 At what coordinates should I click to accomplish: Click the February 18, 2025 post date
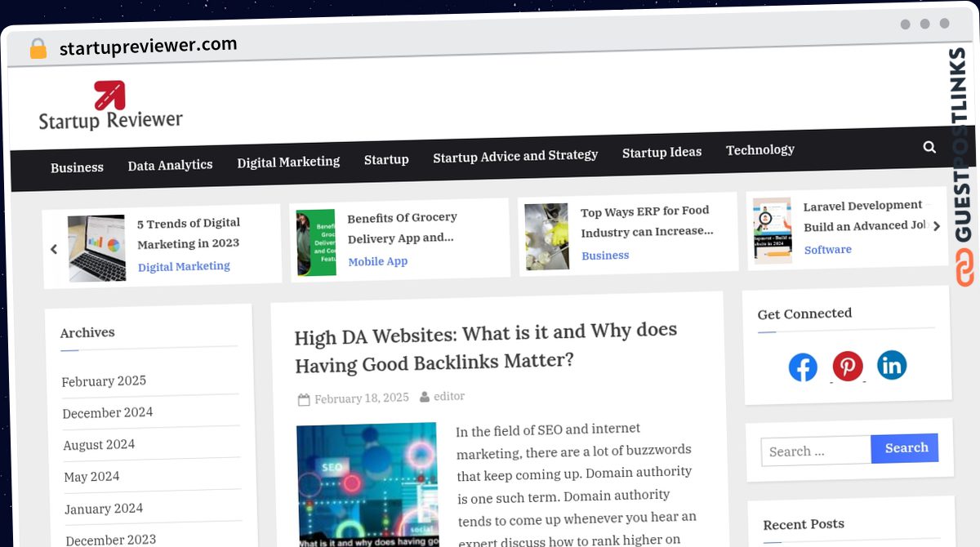click(362, 398)
